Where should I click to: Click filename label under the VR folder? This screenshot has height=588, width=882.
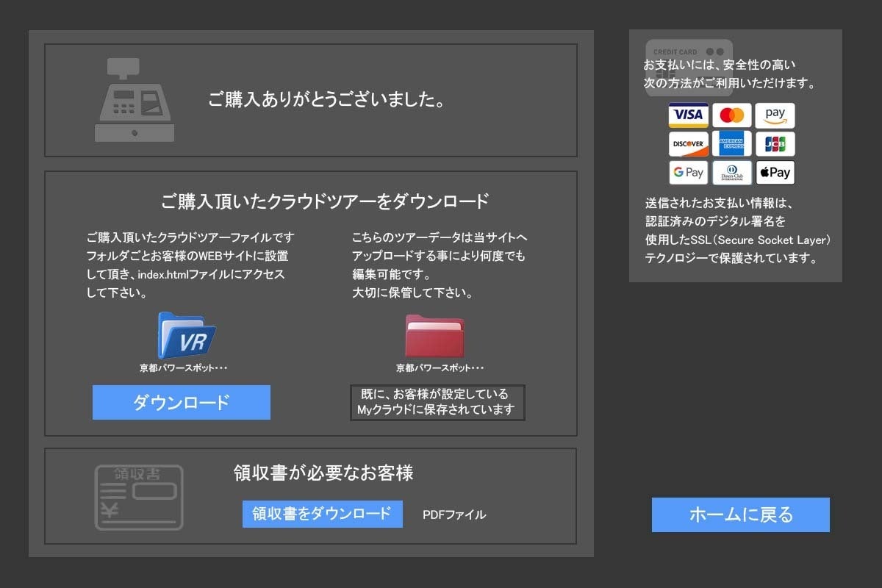click(x=183, y=367)
